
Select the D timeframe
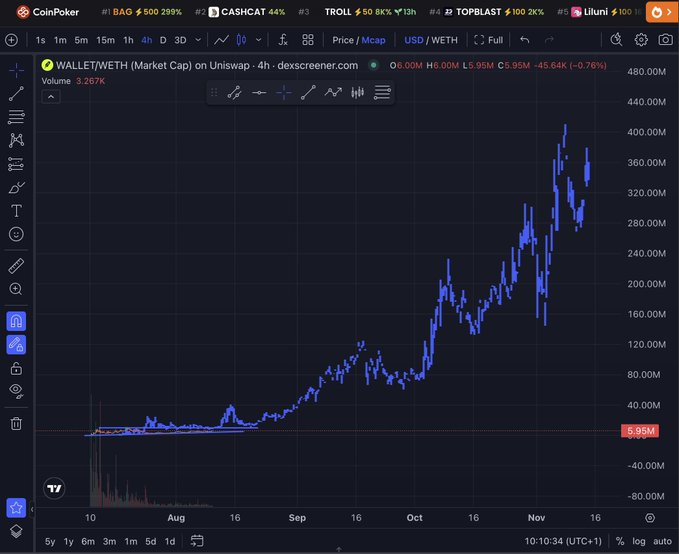[x=163, y=40]
